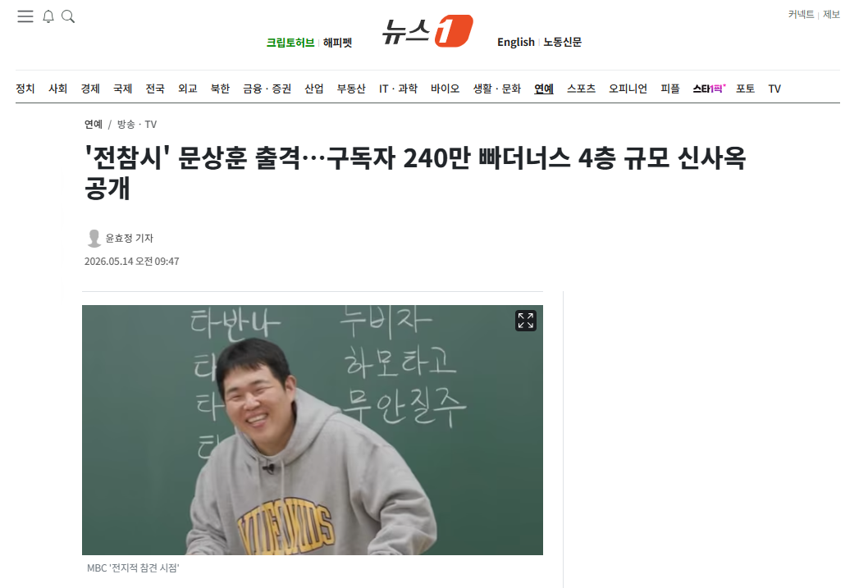Screen dimensions: 868x588
Task: Click the 제보 link
Action: click(x=831, y=15)
